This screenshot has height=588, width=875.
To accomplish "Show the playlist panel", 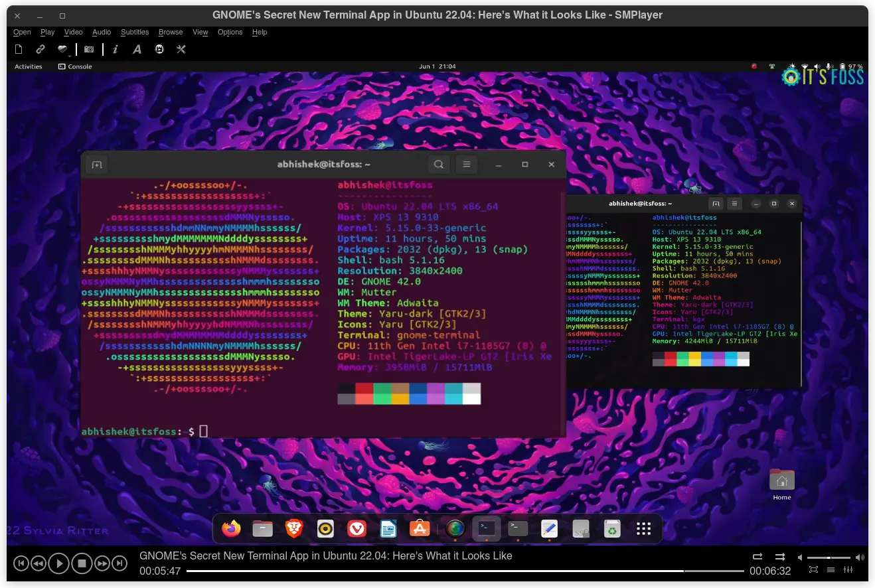I will (831, 570).
